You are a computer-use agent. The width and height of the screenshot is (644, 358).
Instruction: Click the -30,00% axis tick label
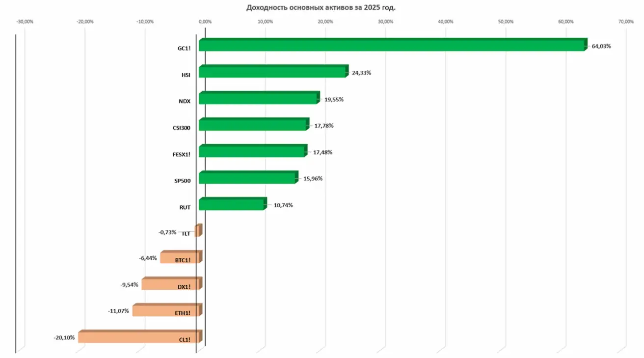pyautogui.click(x=25, y=22)
